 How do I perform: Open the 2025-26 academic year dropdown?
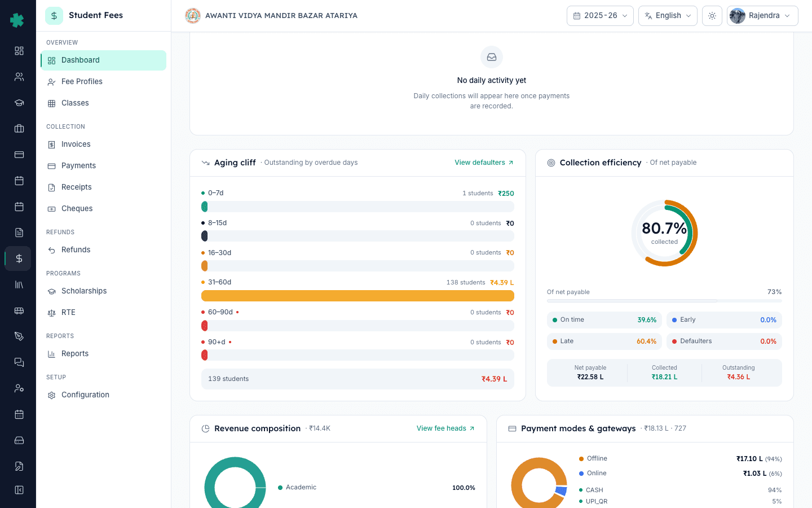(600, 16)
